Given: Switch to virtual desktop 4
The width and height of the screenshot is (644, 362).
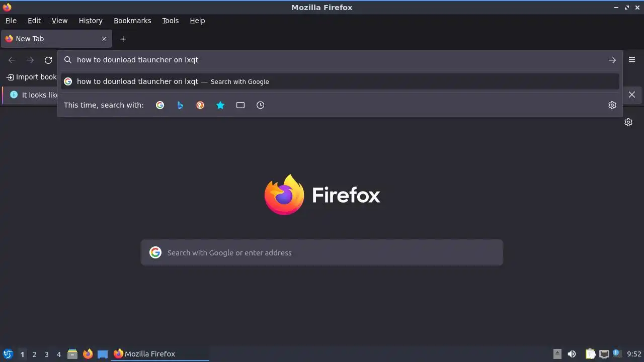Looking at the screenshot, I should (58, 354).
